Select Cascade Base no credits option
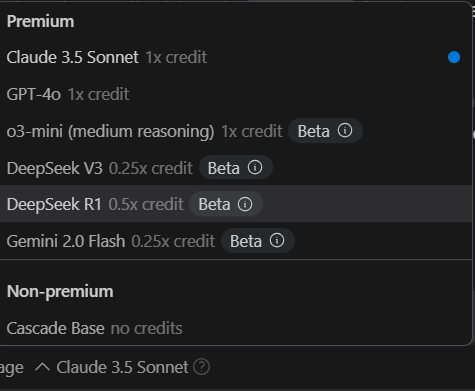The image size is (475, 391). tap(236, 328)
